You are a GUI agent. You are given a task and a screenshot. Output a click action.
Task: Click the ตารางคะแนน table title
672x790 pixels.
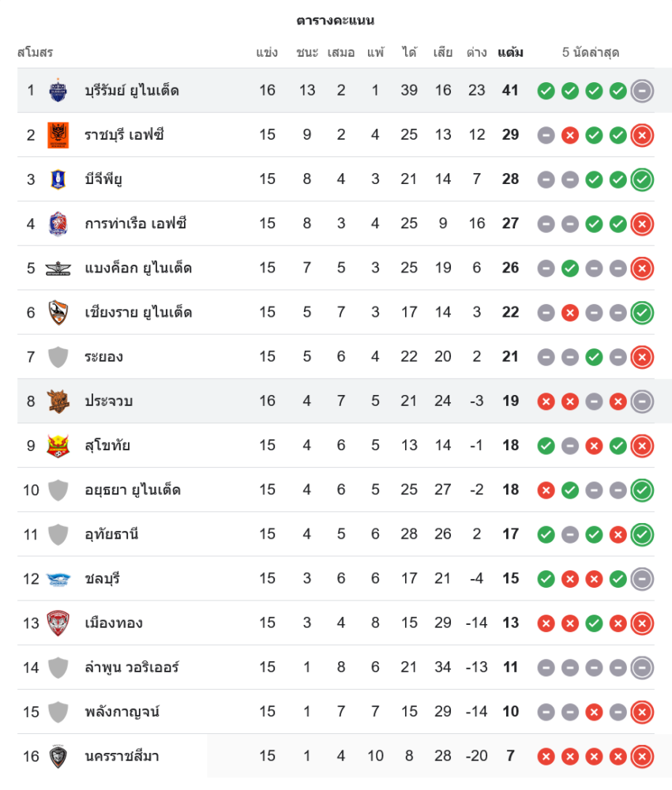(x=336, y=21)
